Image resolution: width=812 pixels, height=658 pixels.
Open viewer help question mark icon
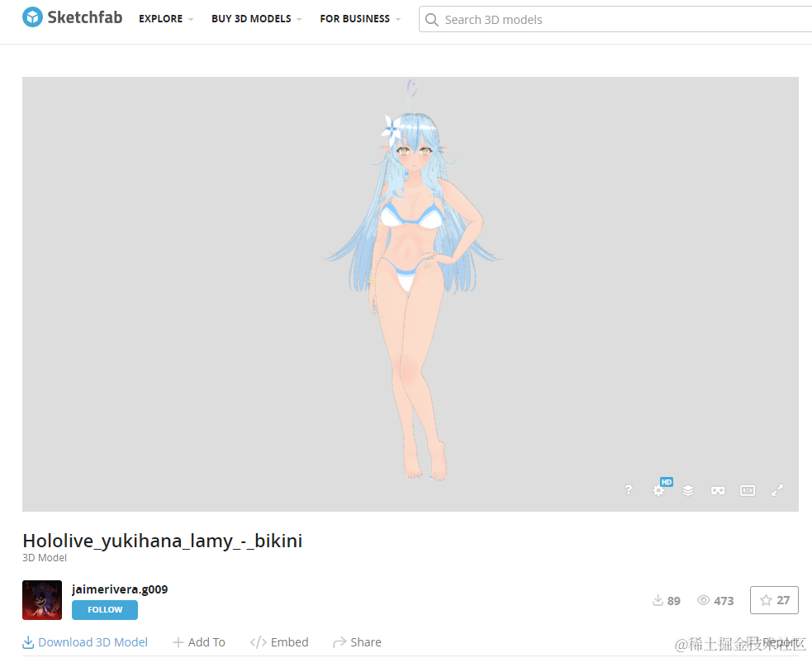pyautogui.click(x=628, y=489)
